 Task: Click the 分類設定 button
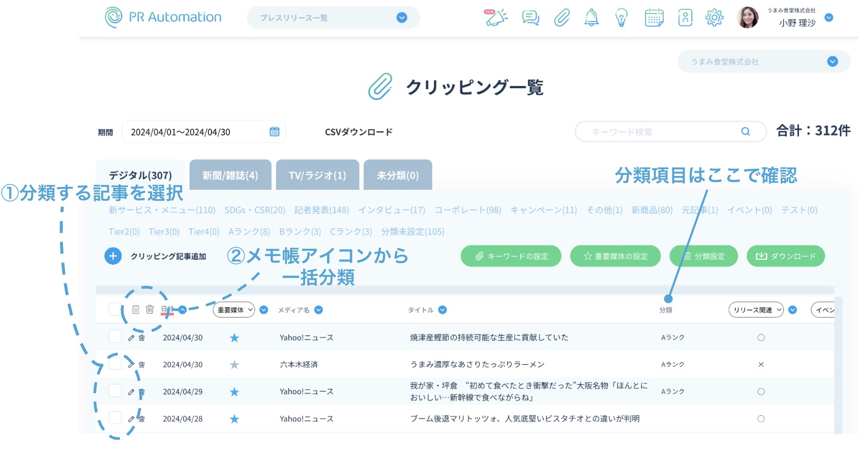[703, 256]
